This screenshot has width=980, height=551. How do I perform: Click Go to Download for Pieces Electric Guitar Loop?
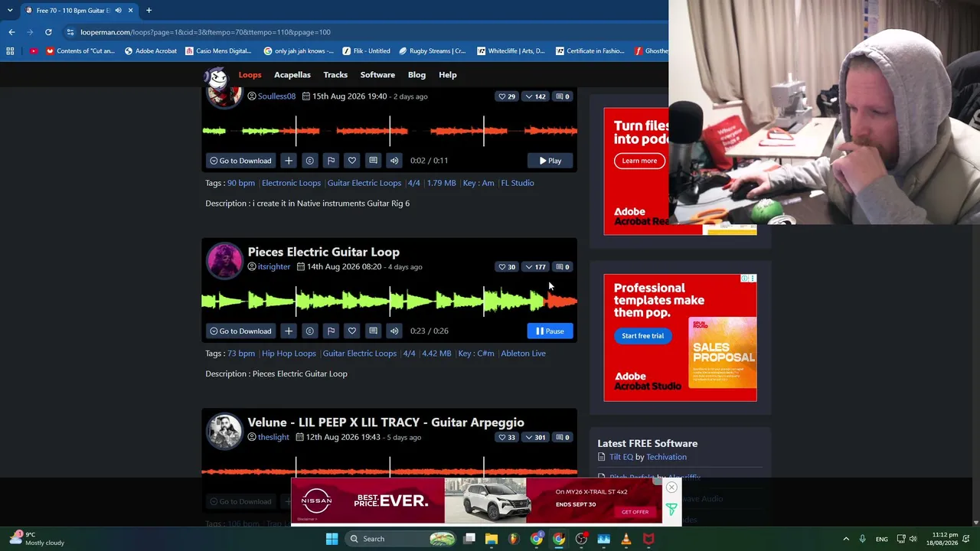[x=240, y=331]
